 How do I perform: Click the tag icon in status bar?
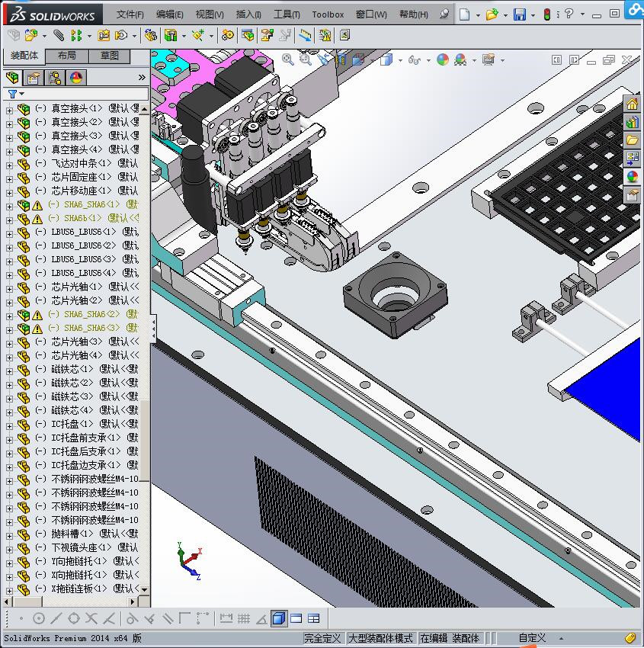tap(630, 637)
